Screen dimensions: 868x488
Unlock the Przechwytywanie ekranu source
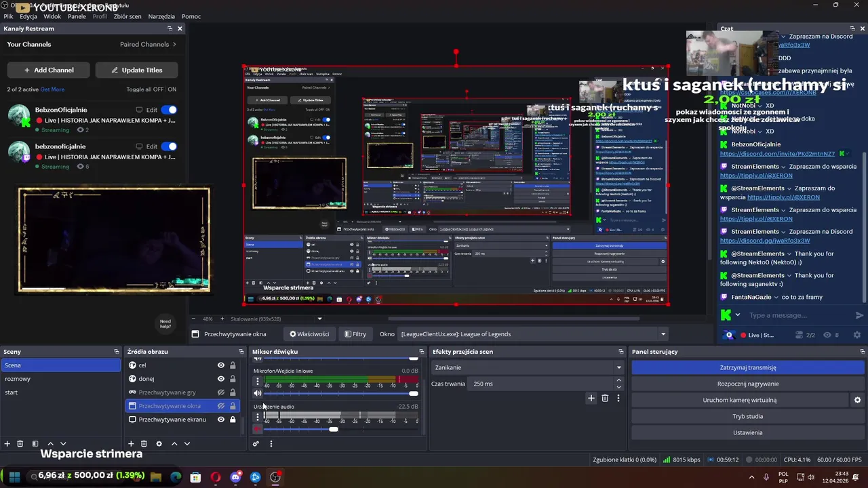click(233, 420)
